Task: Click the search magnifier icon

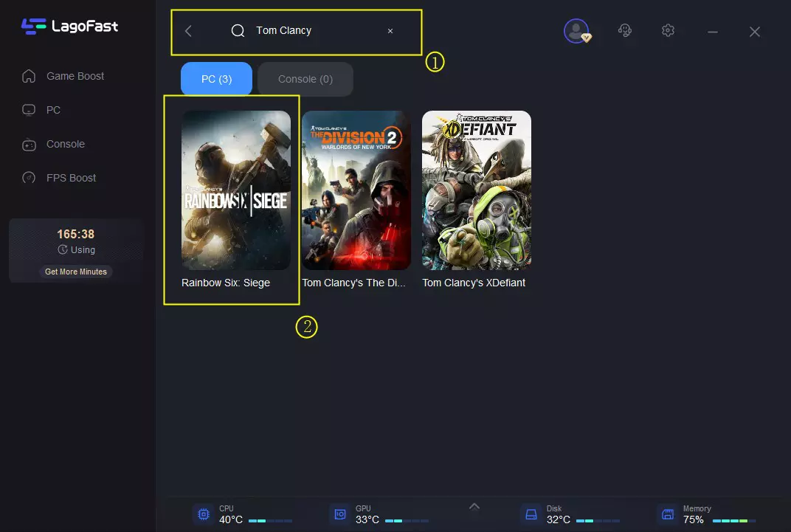Action: click(x=238, y=31)
